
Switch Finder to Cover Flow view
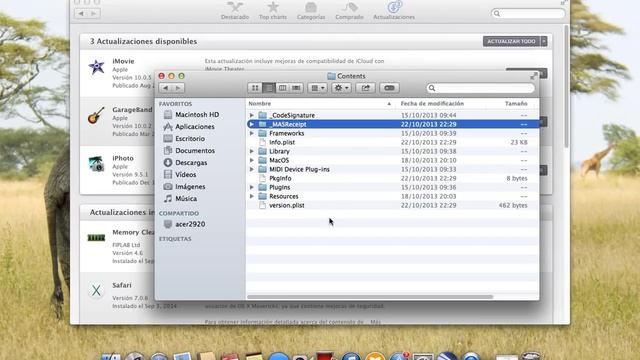coord(296,88)
